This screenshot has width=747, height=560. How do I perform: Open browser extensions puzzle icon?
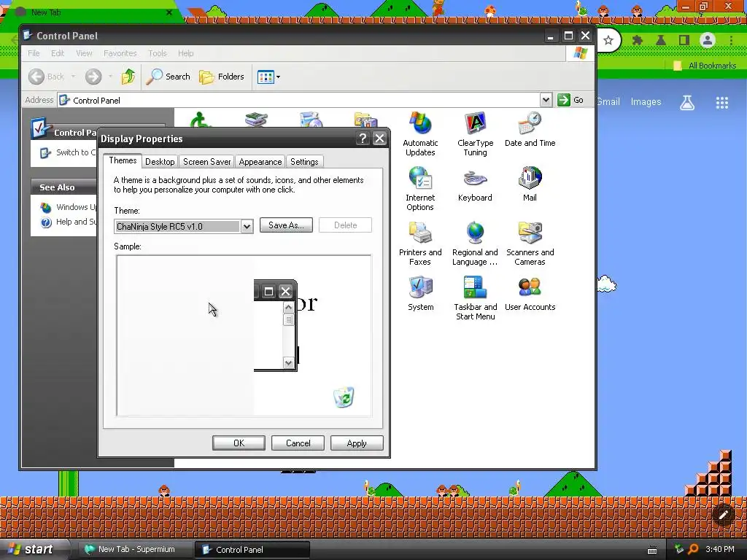point(637,41)
